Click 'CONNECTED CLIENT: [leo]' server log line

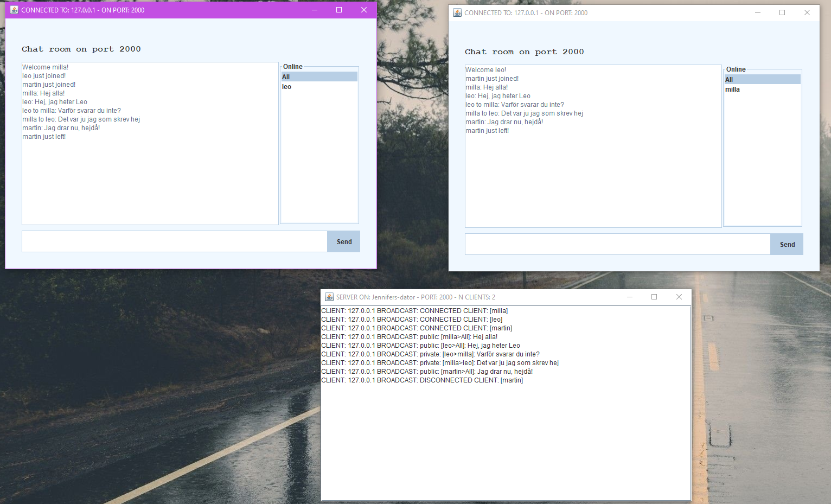click(412, 320)
